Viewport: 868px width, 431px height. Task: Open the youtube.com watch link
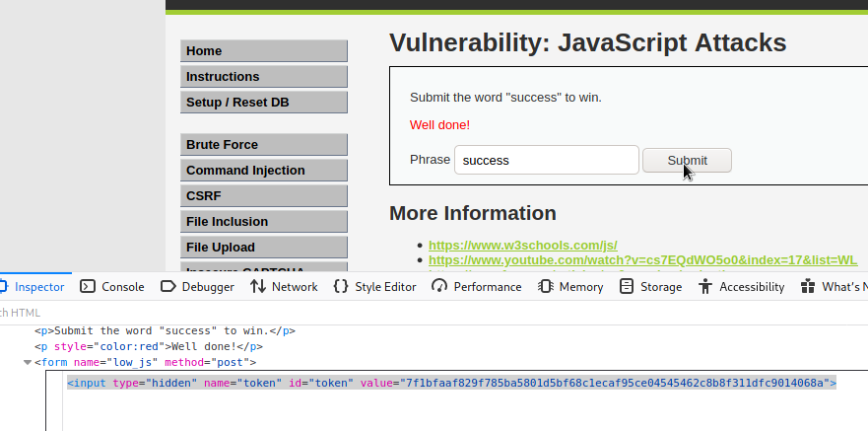[x=642, y=259]
